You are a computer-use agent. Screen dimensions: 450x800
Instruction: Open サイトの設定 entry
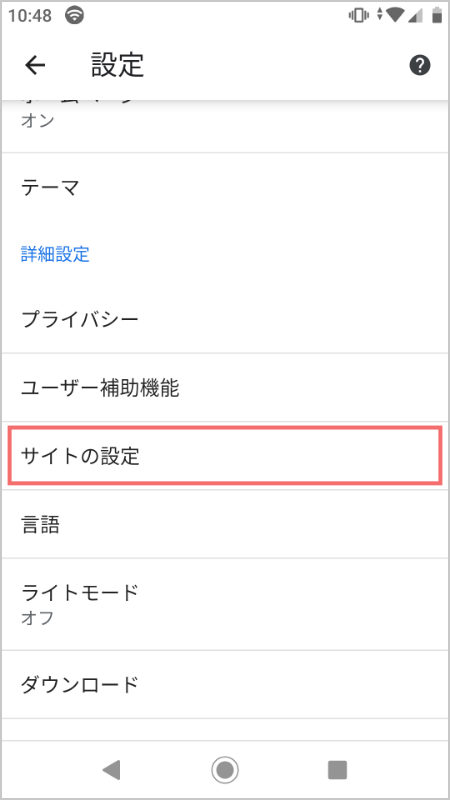pyautogui.click(x=225, y=456)
